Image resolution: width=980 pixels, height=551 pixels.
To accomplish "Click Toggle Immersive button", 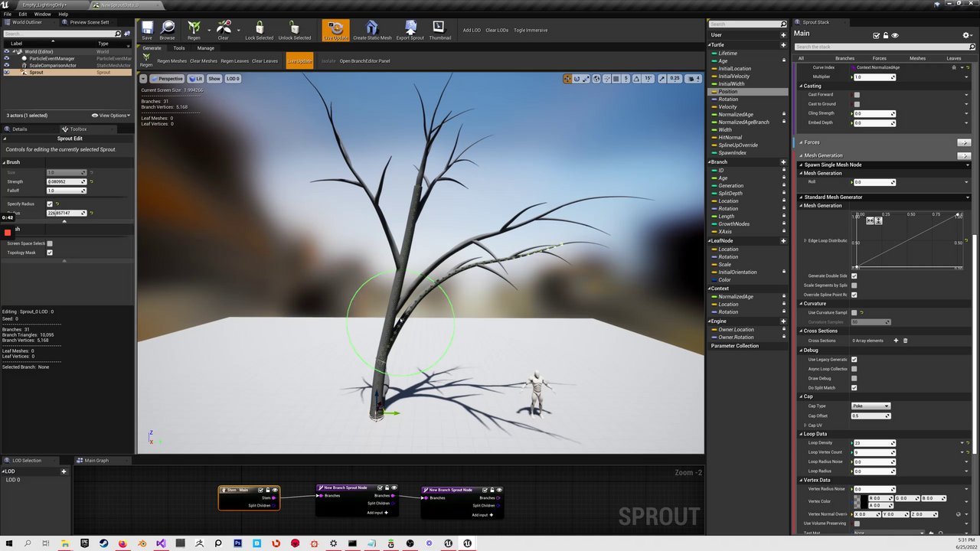I will pyautogui.click(x=531, y=31).
